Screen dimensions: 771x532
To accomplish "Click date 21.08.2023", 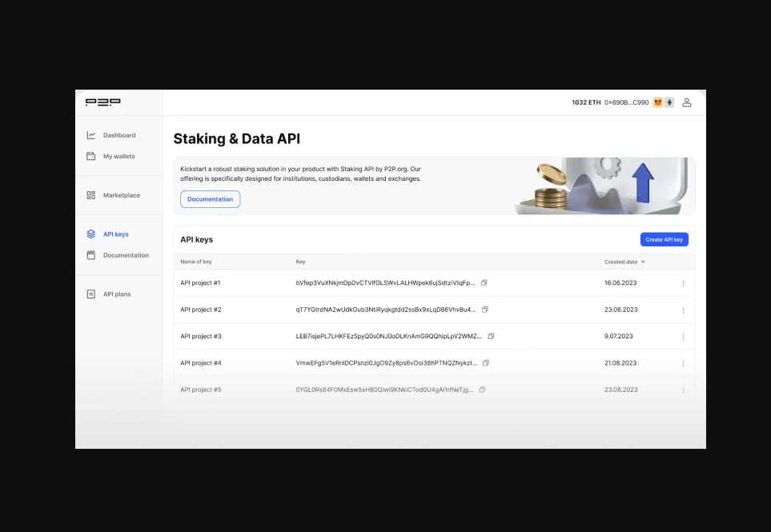I will tap(620, 363).
